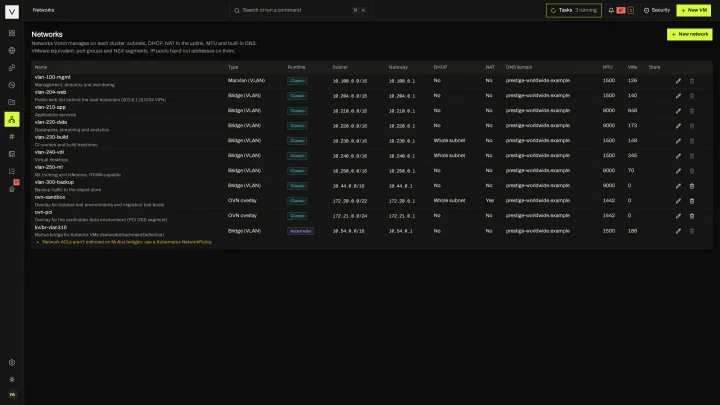Edit the vlan-220-data network

[x=678, y=126]
